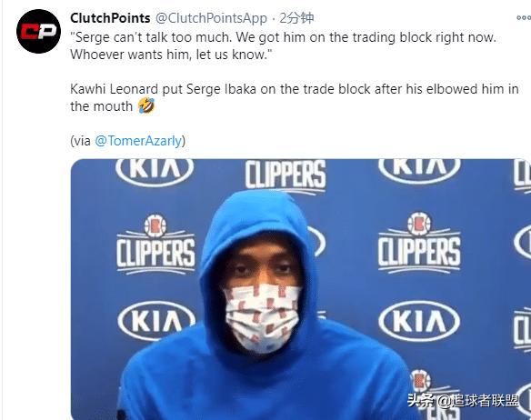The height and width of the screenshot is (420, 531).
Task: Click the Kawhi Leonard tweet sentence
Action: pos(295,97)
